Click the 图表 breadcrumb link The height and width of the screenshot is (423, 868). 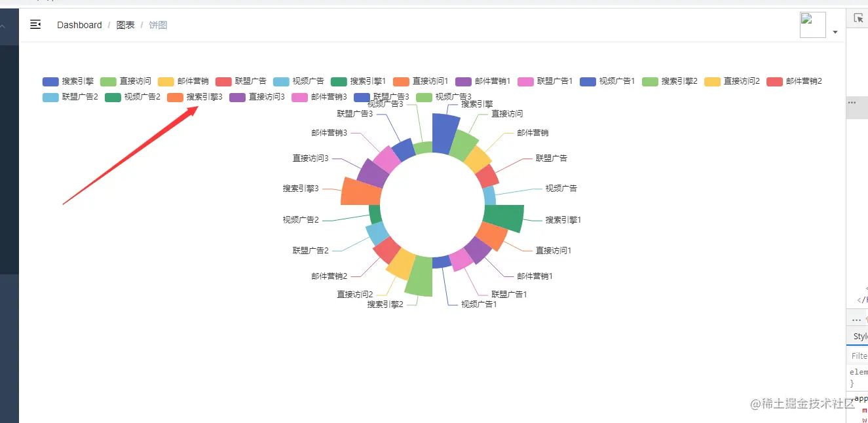pyautogui.click(x=125, y=25)
